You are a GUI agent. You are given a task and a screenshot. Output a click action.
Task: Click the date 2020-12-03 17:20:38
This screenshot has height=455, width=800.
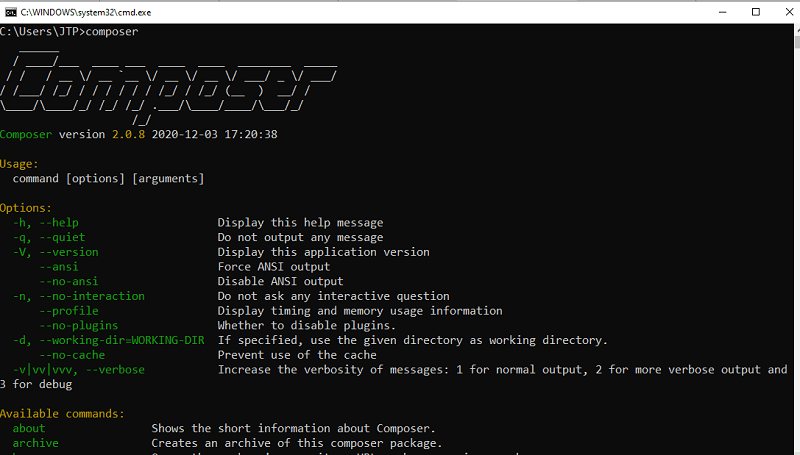click(x=215, y=134)
